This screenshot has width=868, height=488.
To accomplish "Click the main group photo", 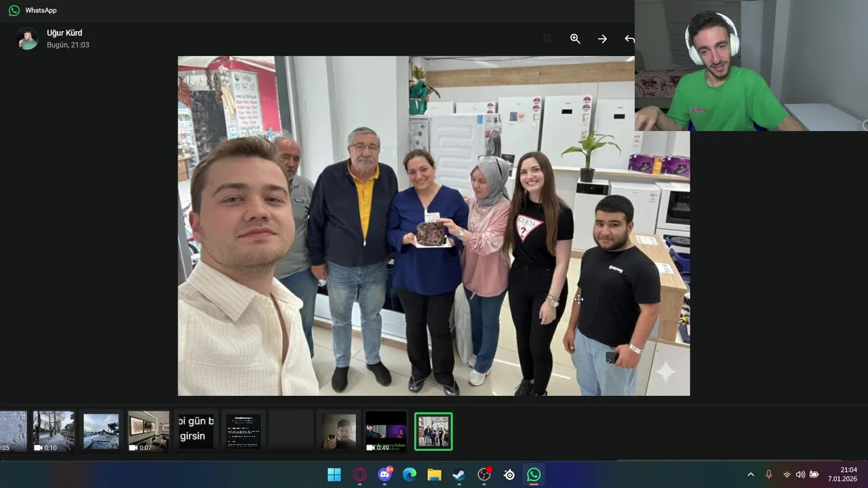I will pos(434,226).
